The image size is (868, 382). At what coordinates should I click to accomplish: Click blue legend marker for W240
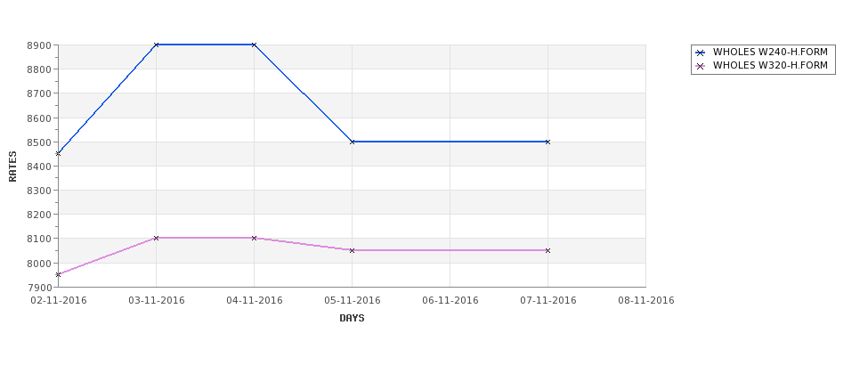(701, 53)
